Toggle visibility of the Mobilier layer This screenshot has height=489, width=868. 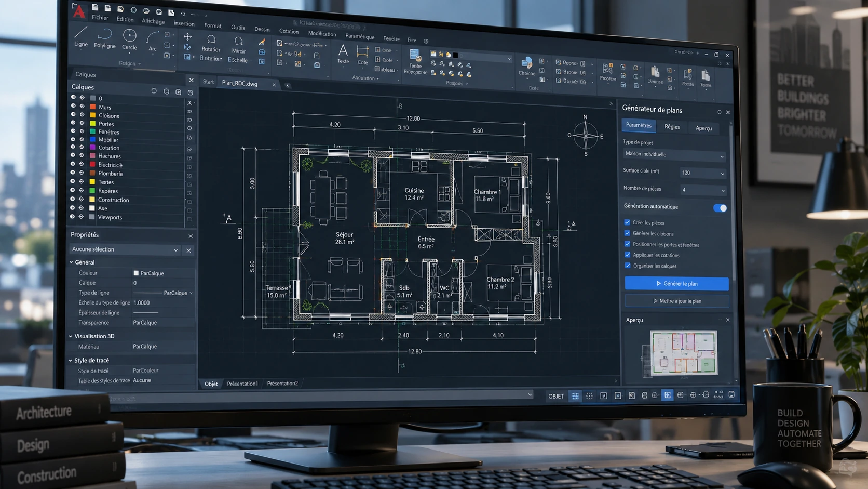tap(73, 139)
